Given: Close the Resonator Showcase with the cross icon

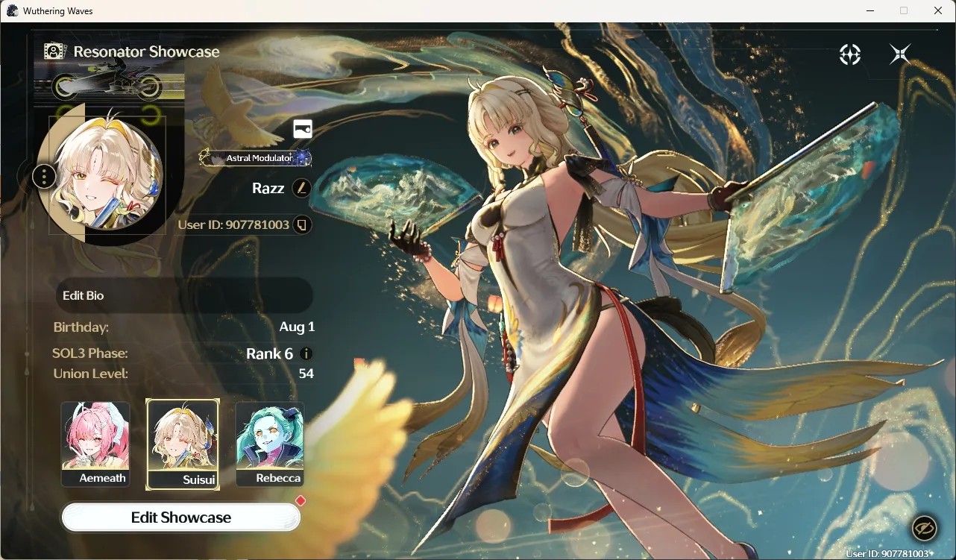Looking at the screenshot, I should [900, 54].
